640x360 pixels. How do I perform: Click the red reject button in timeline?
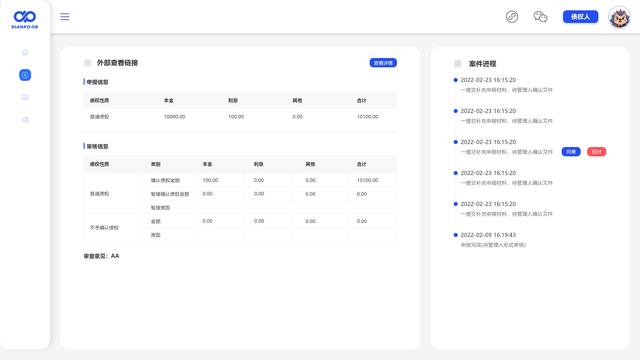tap(596, 152)
